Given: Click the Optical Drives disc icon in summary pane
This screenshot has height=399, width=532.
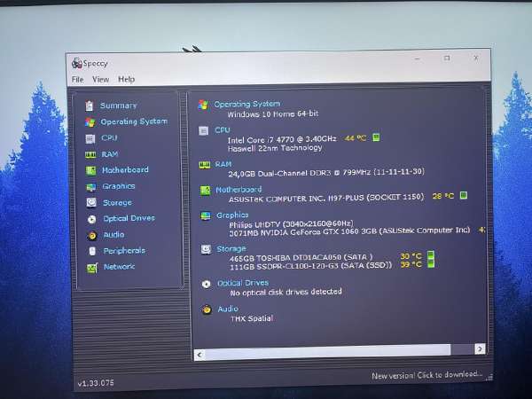Looking at the screenshot, I should (206, 284).
